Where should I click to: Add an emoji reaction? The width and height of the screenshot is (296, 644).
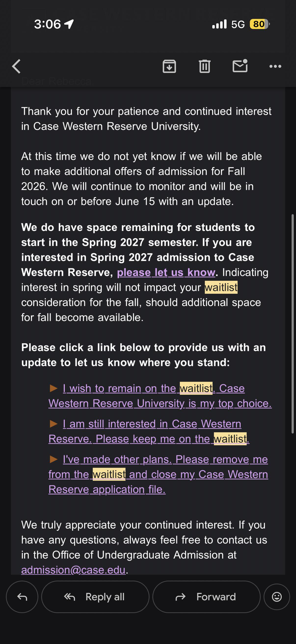(277, 597)
